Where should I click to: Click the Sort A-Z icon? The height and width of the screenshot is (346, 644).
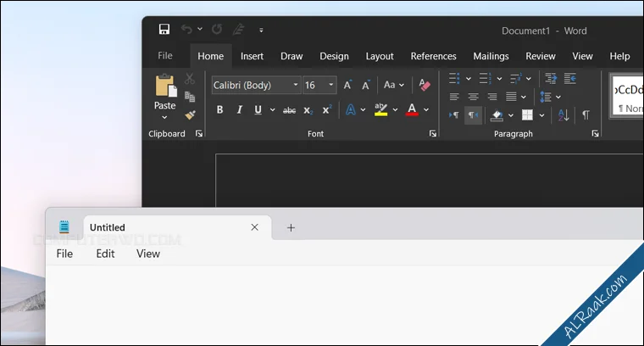pos(563,115)
